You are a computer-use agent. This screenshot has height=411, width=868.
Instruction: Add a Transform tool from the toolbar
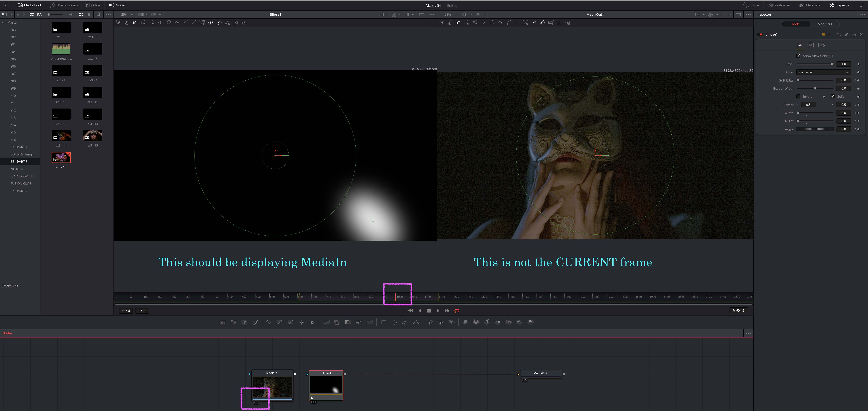tap(370, 322)
